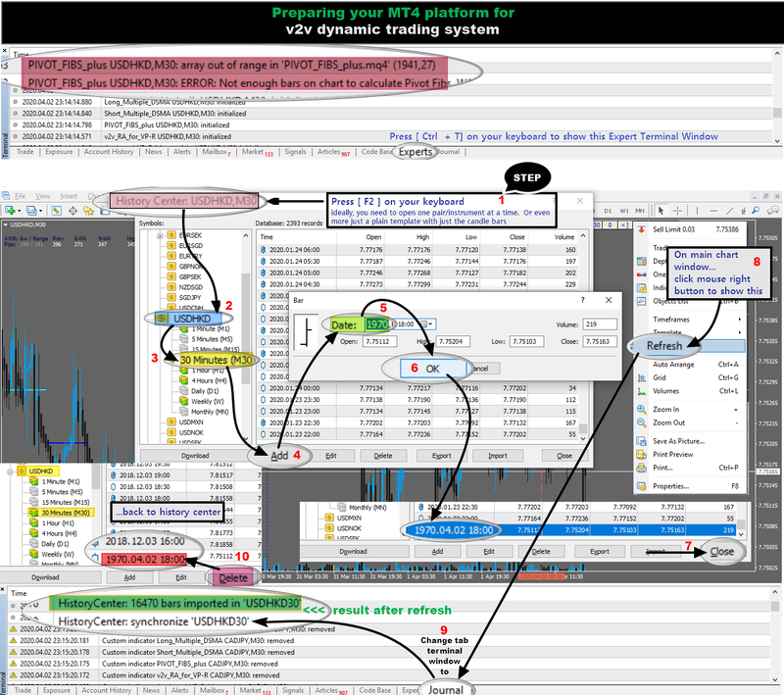
Task: Open dropdown arrow beside Profiles icon
Action: tap(40, 211)
